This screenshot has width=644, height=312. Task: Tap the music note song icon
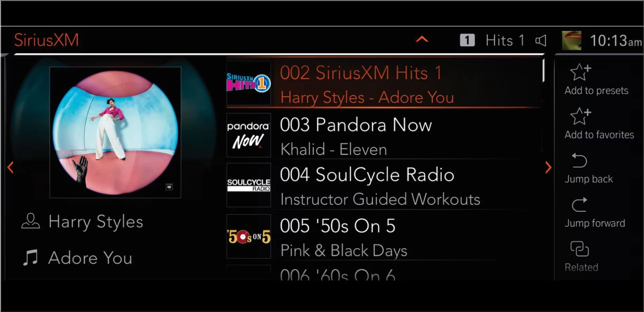click(x=30, y=257)
